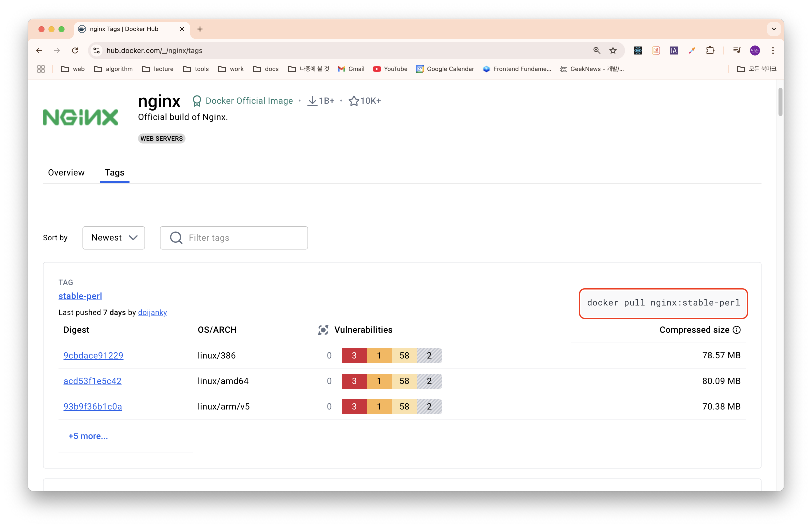Open the apps grid in bookmarks bar
812x528 pixels.
coord(41,69)
